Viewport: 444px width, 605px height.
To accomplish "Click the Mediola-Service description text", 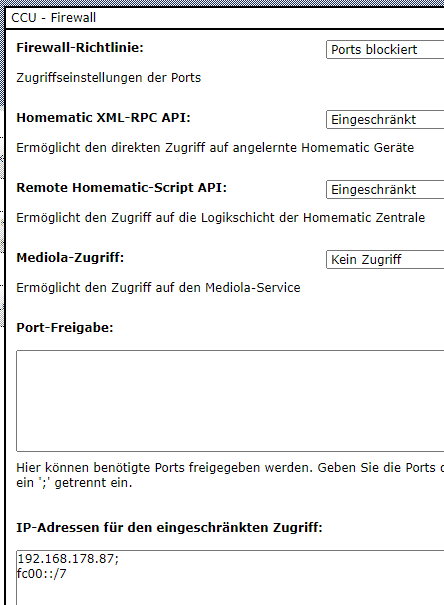I will coord(158,288).
